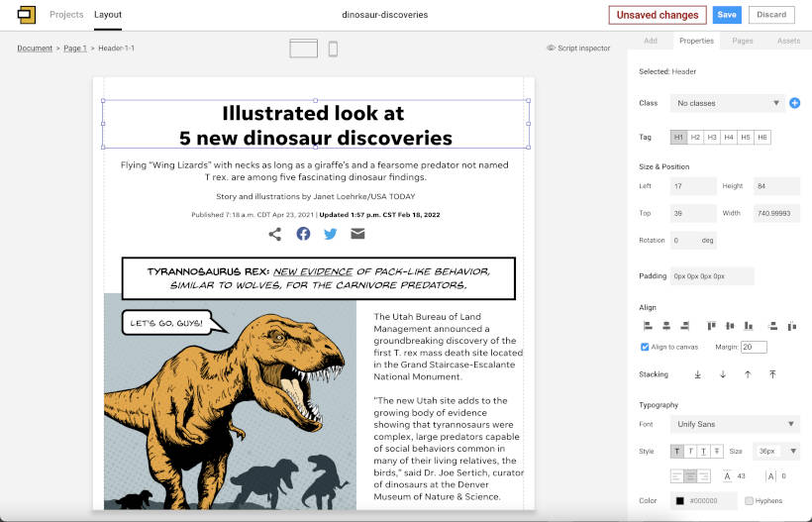Click the Margin field
812x522 pixels.
tap(754, 347)
